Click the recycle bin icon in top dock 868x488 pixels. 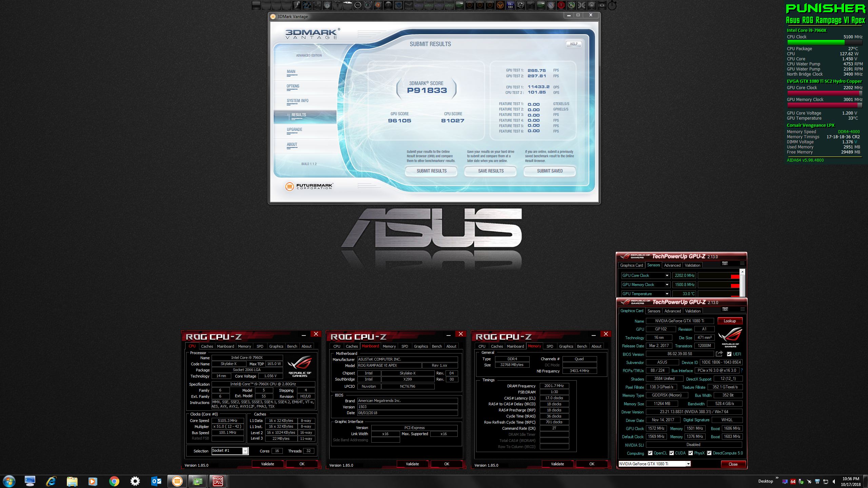(x=602, y=5)
